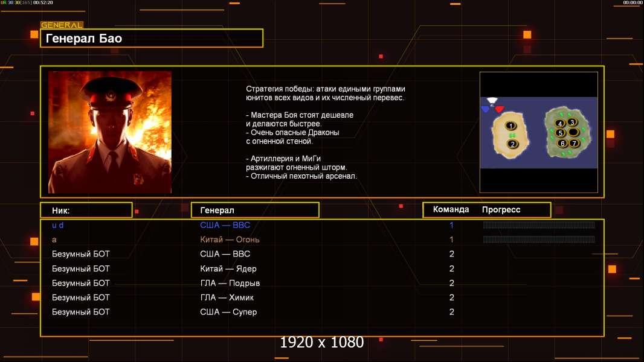
Task: Select player nickname "a"
Action: [54, 240]
